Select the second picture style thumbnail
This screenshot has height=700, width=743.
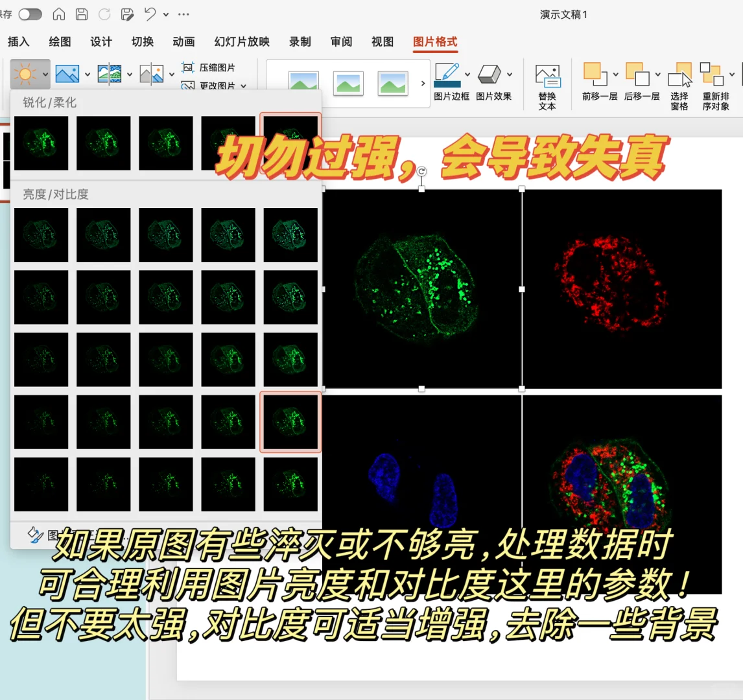(x=348, y=84)
